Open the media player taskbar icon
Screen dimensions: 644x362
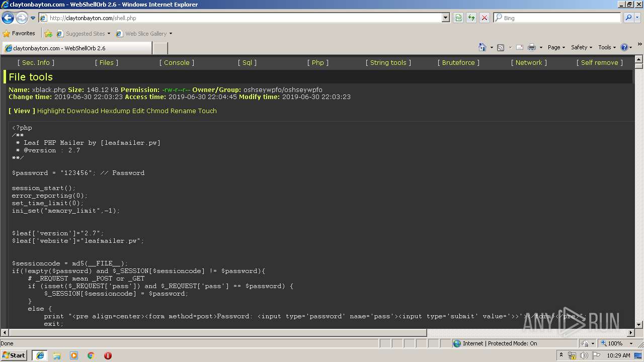pyautogui.click(x=74, y=355)
